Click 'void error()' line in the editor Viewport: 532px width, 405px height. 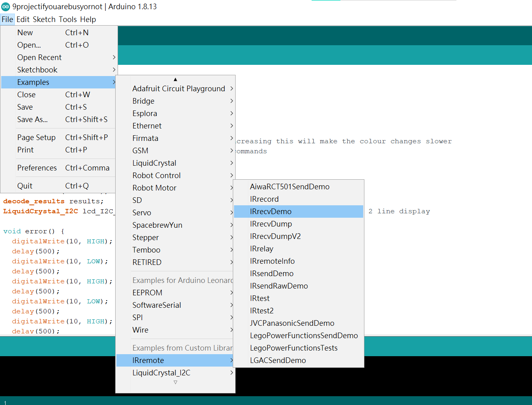point(34,231)
